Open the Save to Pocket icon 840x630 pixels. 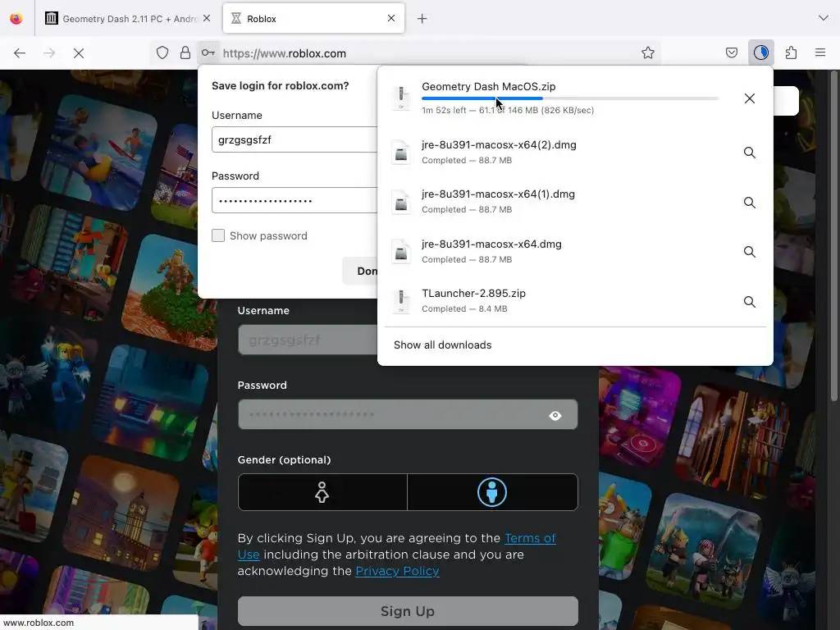[x=732, y=52]
